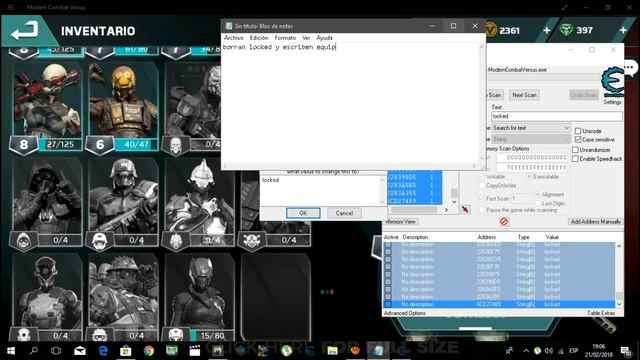Click the Next Scan button
The image size is (640, 360).
click(x=524, y=95)
